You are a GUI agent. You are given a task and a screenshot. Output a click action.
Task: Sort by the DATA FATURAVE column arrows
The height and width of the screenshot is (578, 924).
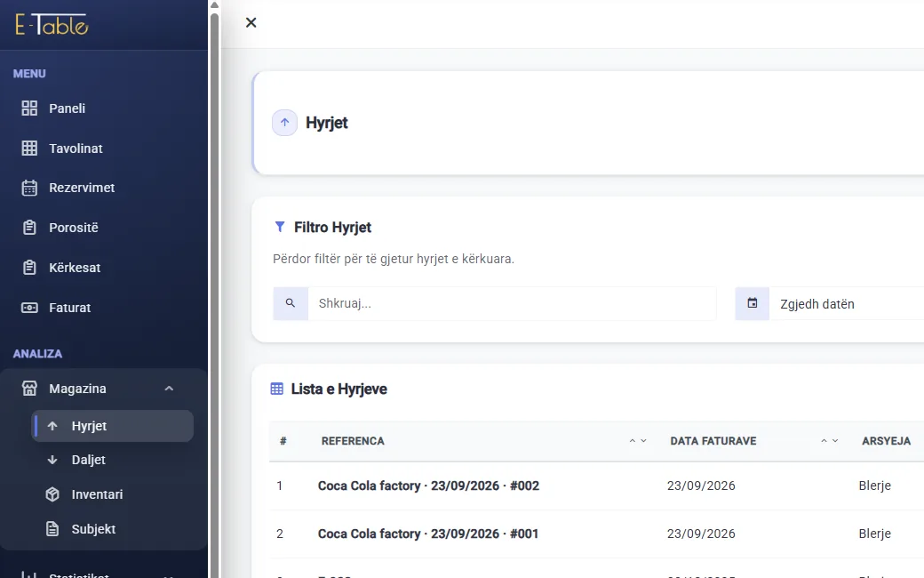coord(829,440)
